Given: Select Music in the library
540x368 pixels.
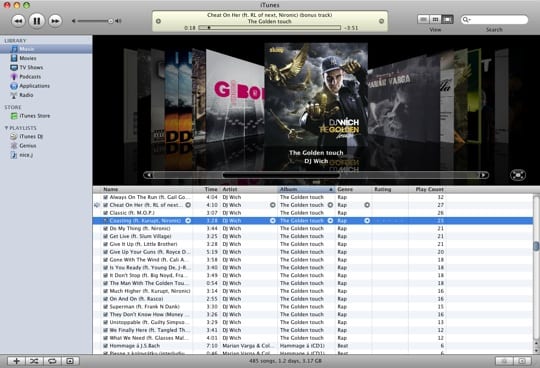Looking at the screenshot, I should [46, 49].
